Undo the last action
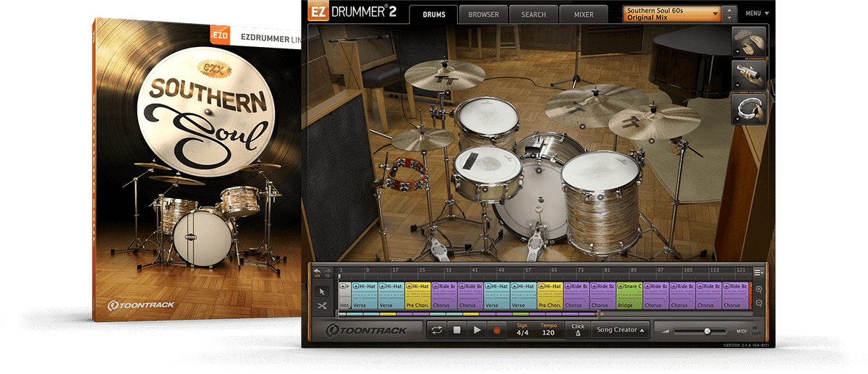This screenshot has height=374, width=868. click(x=317, y=272)
